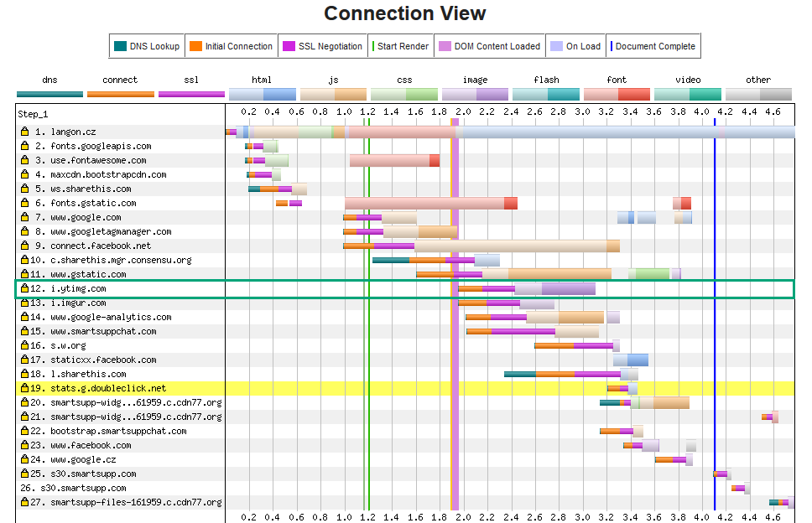The image size is (812, 523).
Task: Click the DOM Content Loaded legend entry
Action: point(489,46)
